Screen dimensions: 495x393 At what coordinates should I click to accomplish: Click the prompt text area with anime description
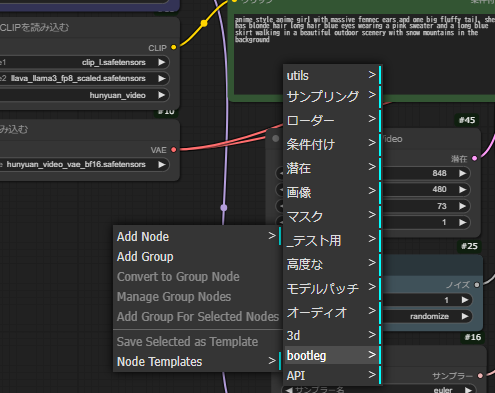click(x=364, y=55)
